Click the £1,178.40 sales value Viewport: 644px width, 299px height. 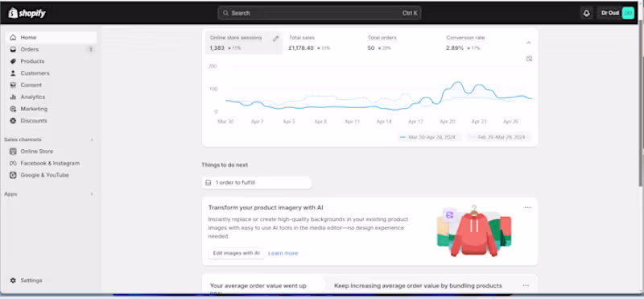pyautogui.click(x=301, y=48)
